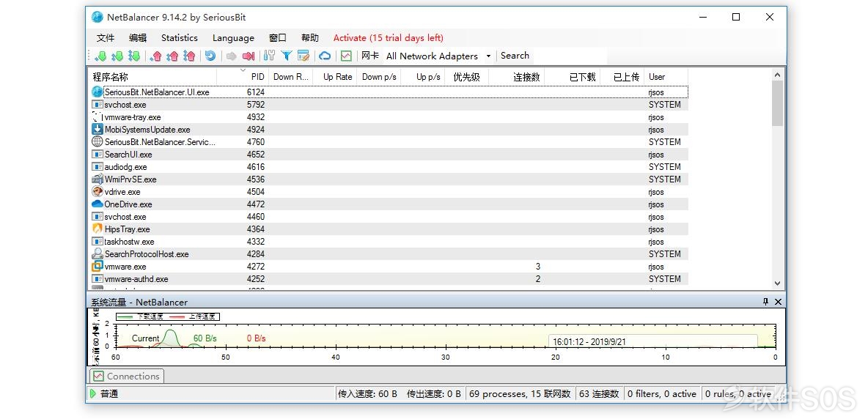Click the HipsTray.exe flame icon
Screen dimensions: 868x419
coord(98,229)
